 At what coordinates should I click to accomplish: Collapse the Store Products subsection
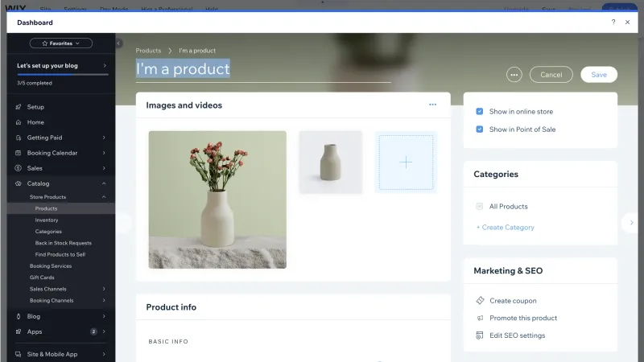pyautogui.click(x=104, y=197)
